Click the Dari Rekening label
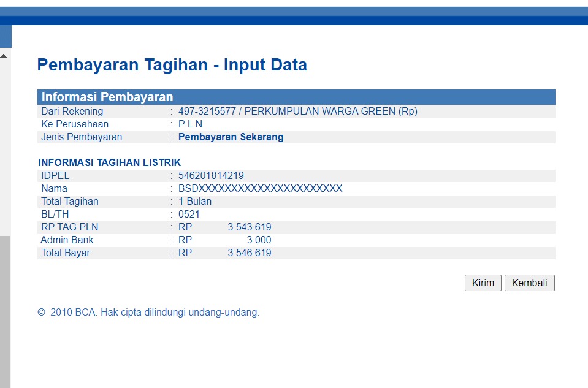 click(72, 112)
